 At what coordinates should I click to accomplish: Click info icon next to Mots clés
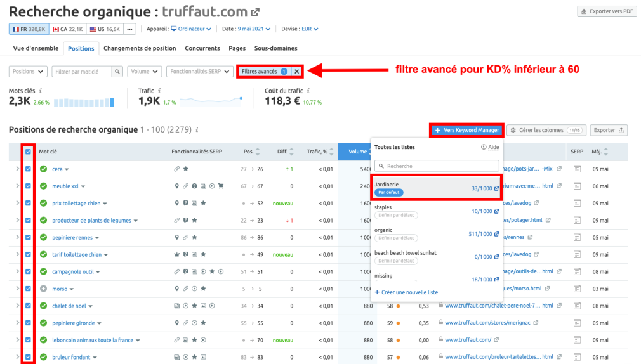[x=41, y=91]
